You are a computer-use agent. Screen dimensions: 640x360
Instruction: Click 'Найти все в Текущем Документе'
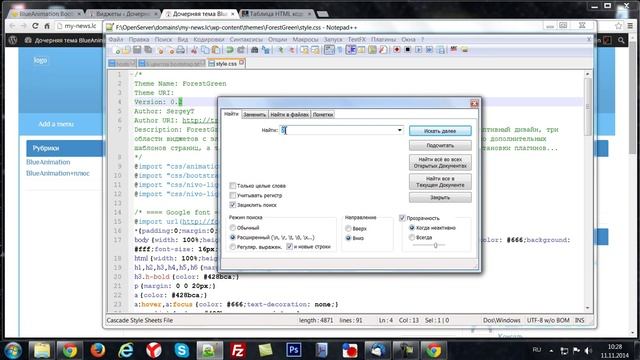click(x=440, y=182)
